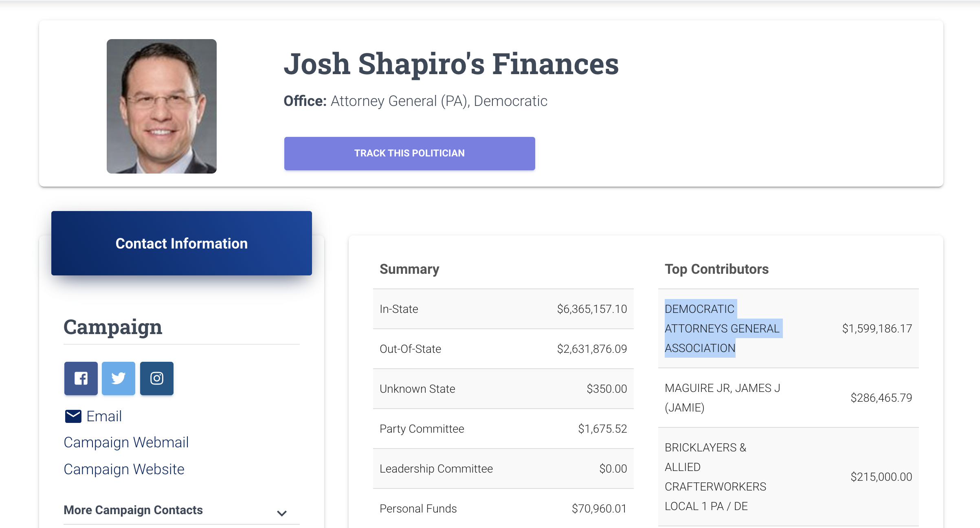Click Democratic Attorneys General Association contributor
The image size is (980, 528).
[x=722, y=328]
